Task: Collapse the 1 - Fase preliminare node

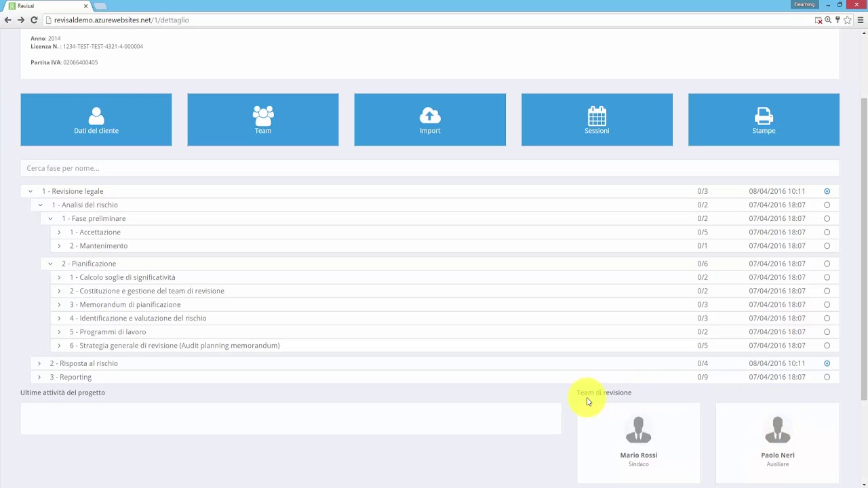Action: (50, 218)
